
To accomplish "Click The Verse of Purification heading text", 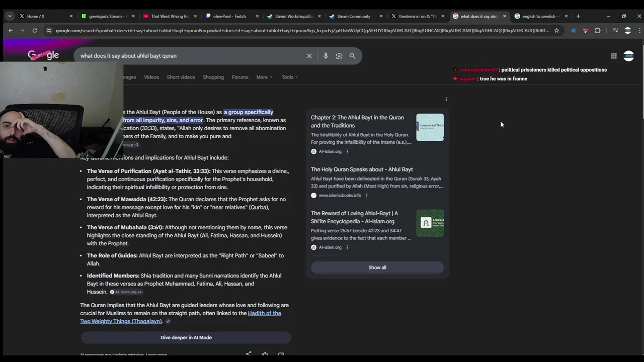I will click(x=148, y=171).
